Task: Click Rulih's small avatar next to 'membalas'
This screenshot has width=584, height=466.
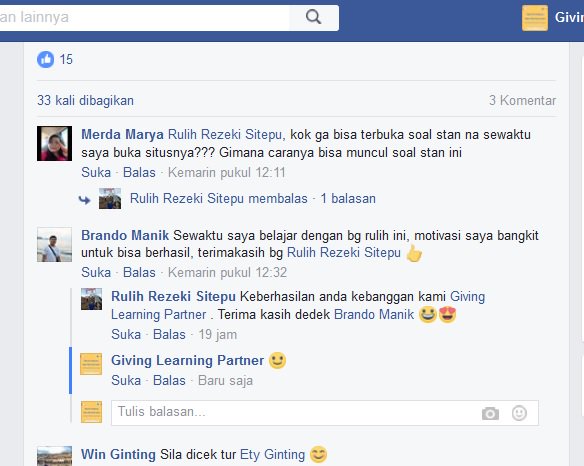Action: click(x=110, y=199)
